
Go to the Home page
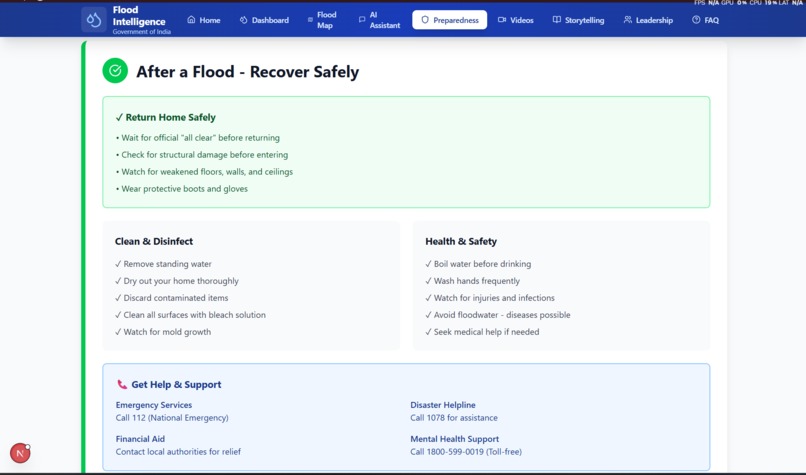point(204,20)
